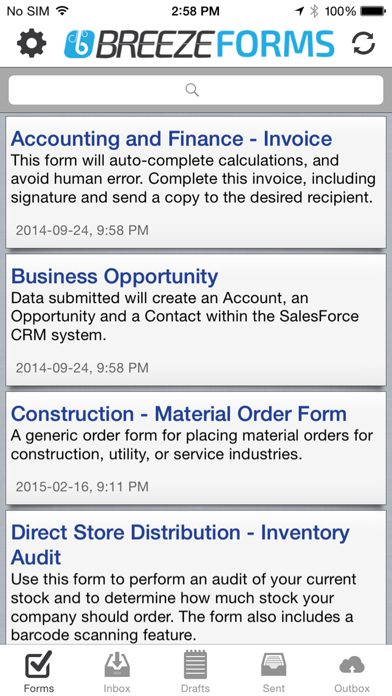This screenshot has height=696, width=392.
Task: Switch to the Inbox tab label
Action: (x=117, y=688)
